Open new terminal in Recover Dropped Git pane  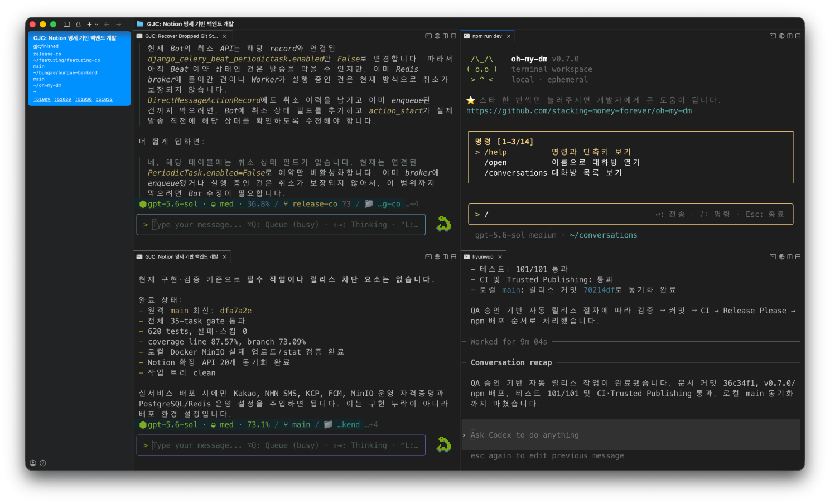click(428, 36)
